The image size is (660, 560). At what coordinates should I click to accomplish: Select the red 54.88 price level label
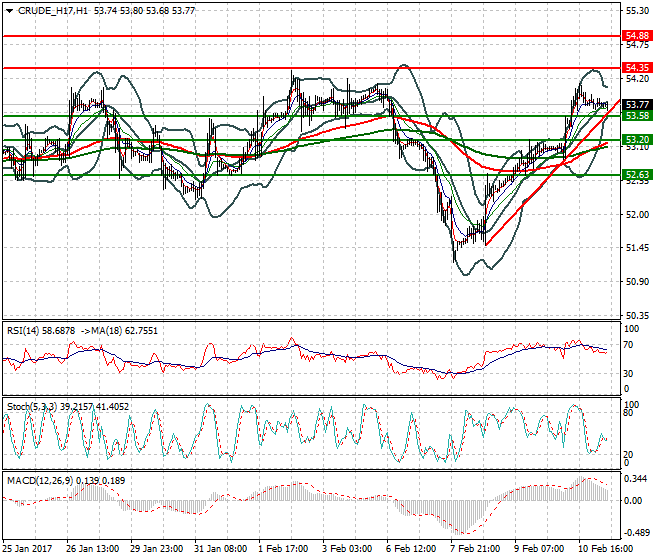637,35
